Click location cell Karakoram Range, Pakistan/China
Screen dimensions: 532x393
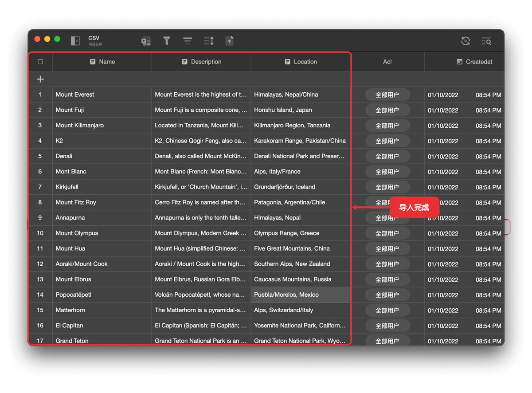(301, 141)
